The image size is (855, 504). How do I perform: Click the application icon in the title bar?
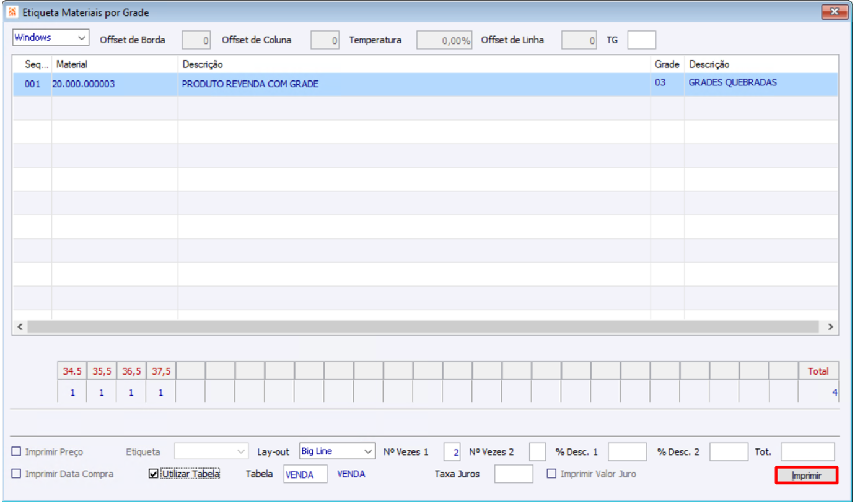click(x=14, y=12)
